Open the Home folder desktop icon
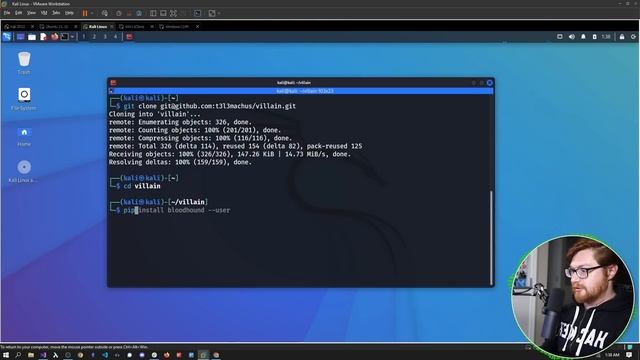This screenshot has width=640, height=360. [x=24, y=136]
